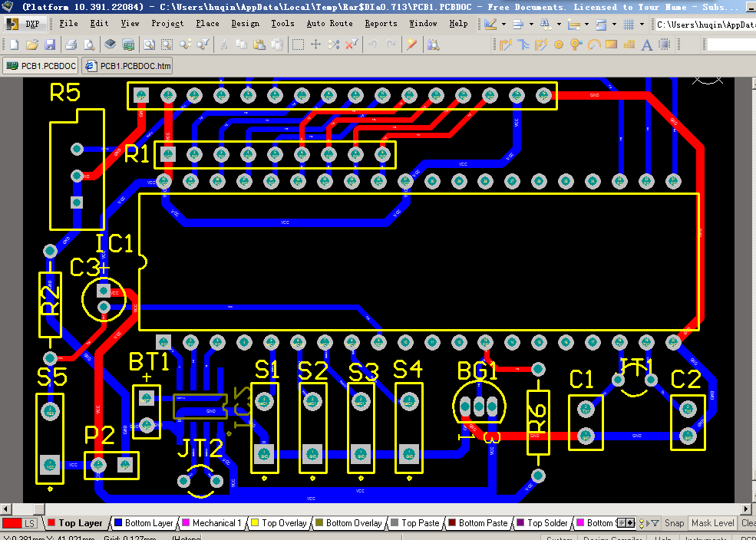Open the Design menu

pyautogui.click(x=245, y=23)
